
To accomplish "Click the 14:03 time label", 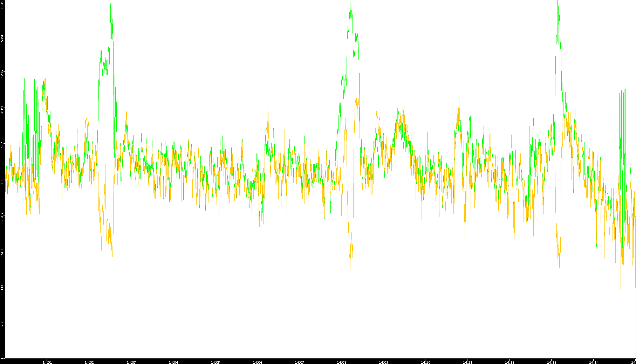I will point(131,362).
